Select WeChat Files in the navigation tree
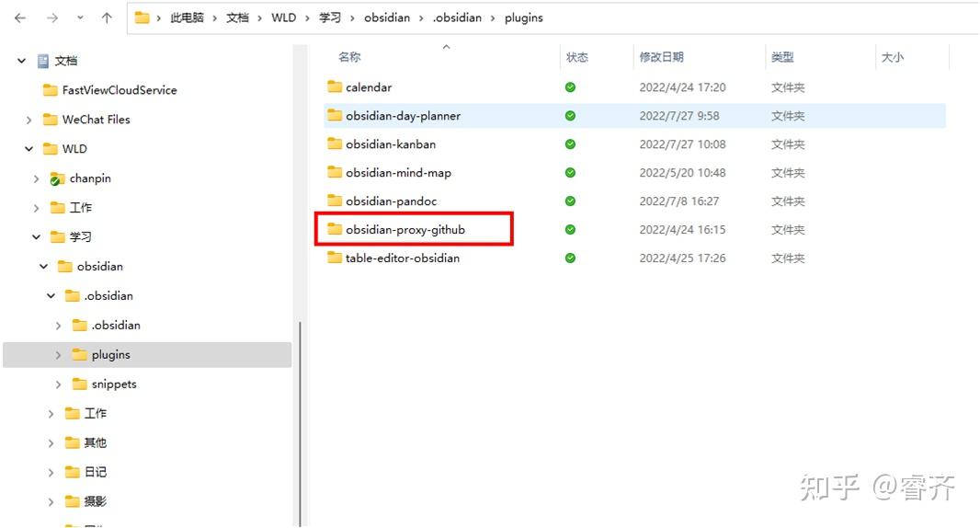This screenshot has width=980, height=528. [x=97, y=120]
